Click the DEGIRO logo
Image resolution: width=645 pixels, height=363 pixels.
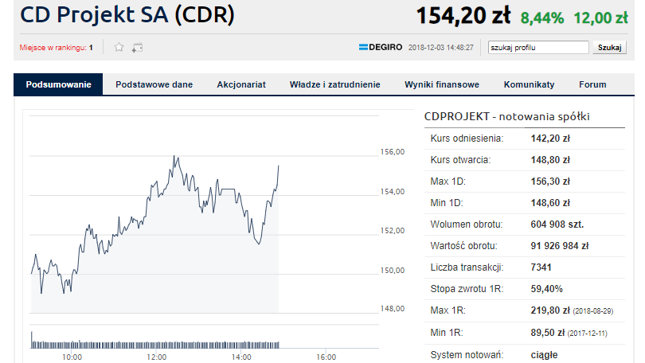tap(381, 47)
